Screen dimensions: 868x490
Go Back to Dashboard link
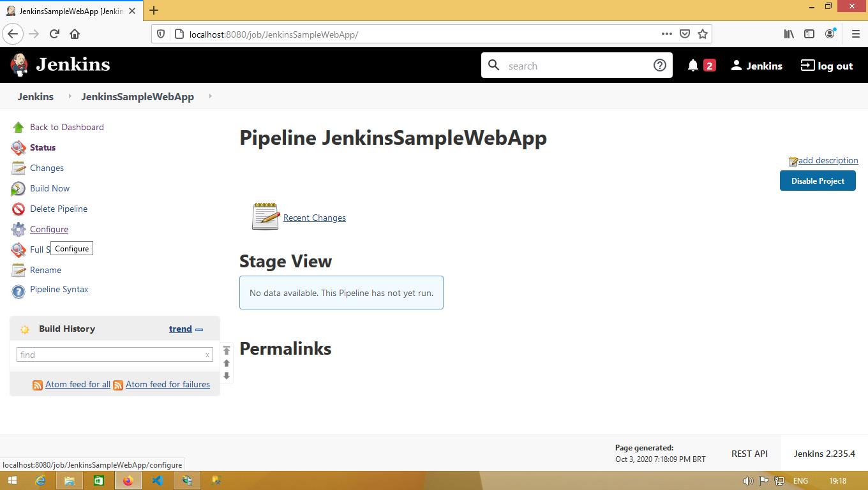coord(67,127)
